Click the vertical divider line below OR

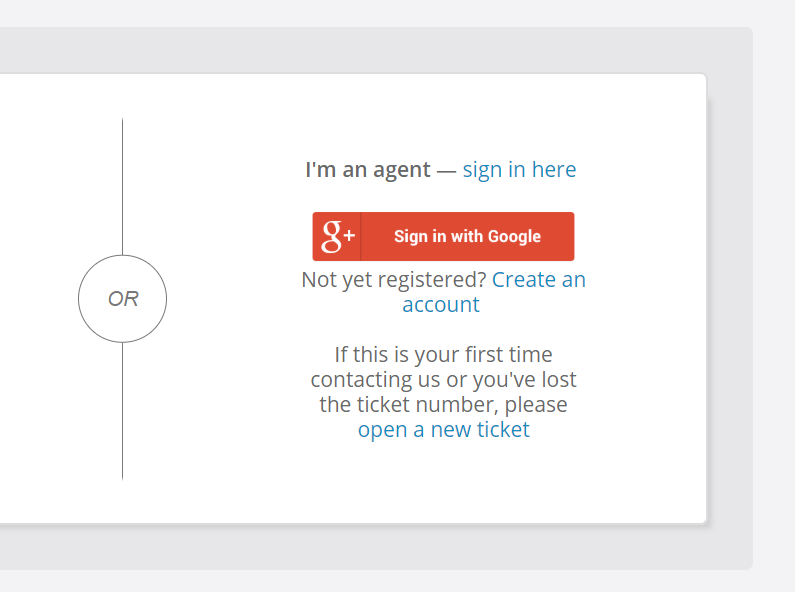pos(123,410)
